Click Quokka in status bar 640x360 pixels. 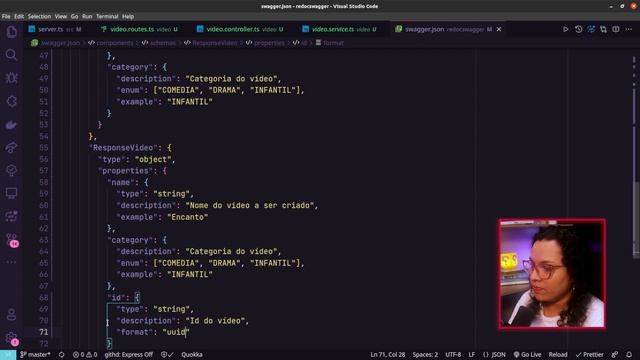192,355
